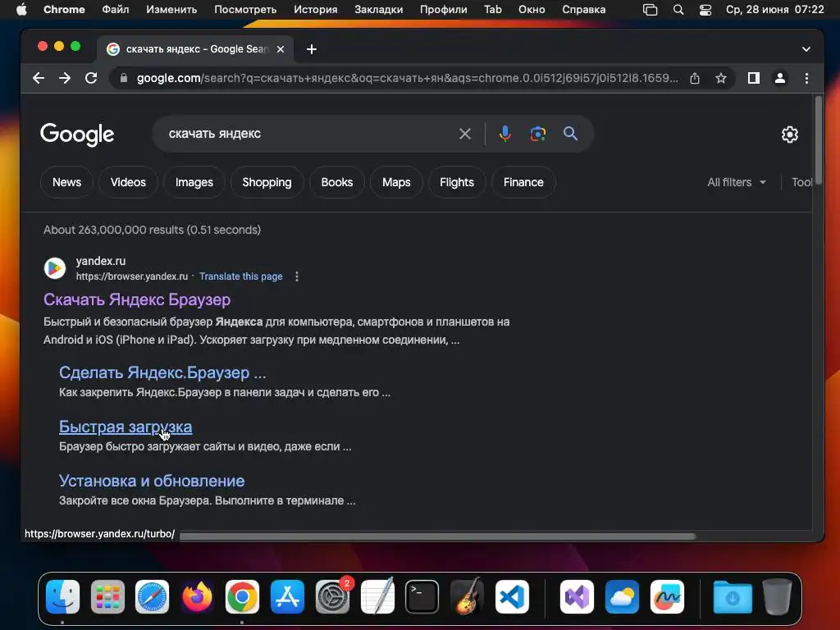Start voice search with microphone icon
Viewport: 840px width, 630px height.
coord(504,134)
